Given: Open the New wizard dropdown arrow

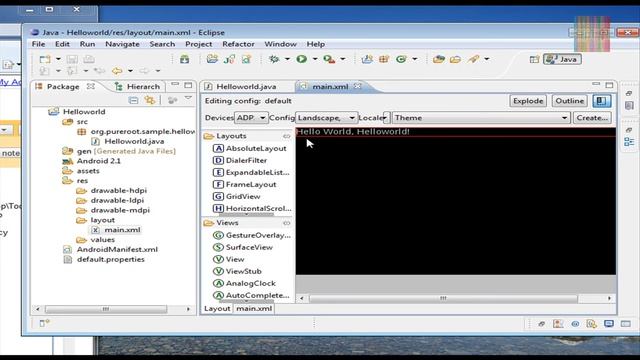Looking at the screenshot, I should [58, 59].
